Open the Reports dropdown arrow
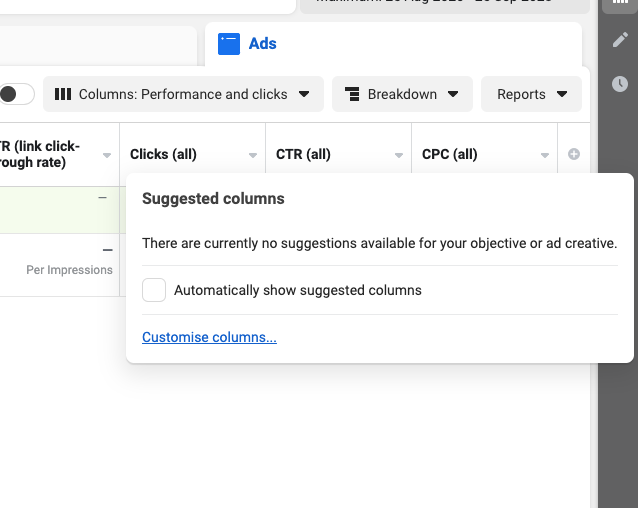This screenshot has height=508, width=638. click(562, 94)
